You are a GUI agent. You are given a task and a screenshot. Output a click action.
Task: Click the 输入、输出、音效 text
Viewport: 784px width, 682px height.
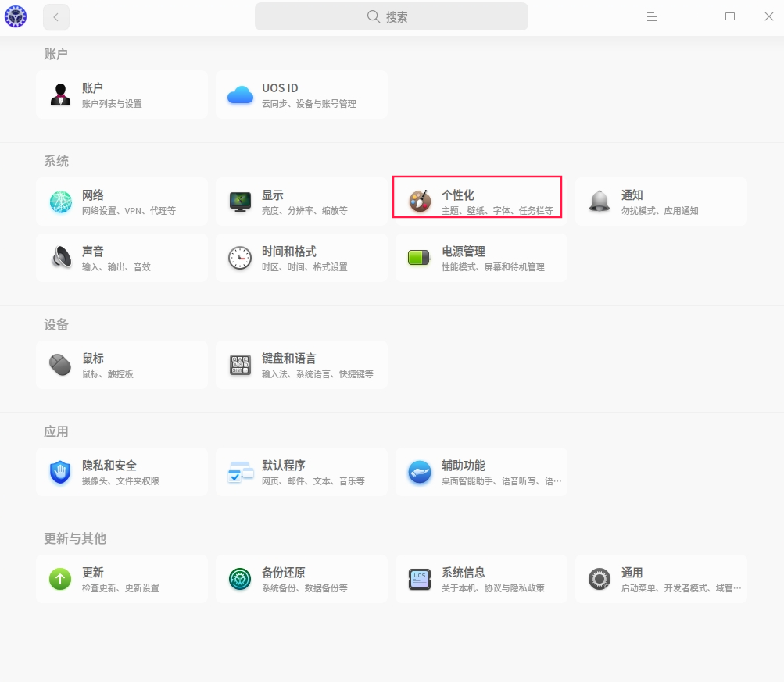(x=116, y=267)
